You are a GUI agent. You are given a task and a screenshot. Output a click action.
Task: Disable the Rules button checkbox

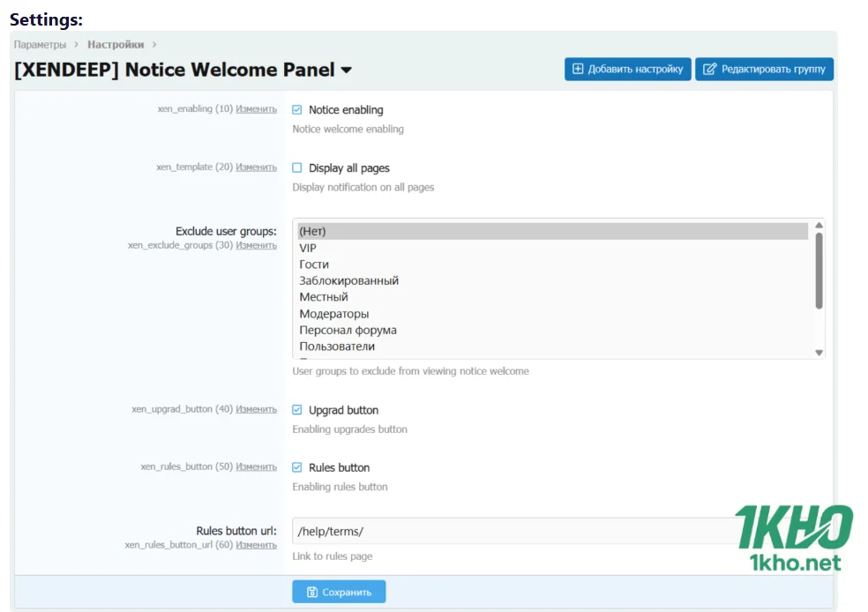[297, 467]
